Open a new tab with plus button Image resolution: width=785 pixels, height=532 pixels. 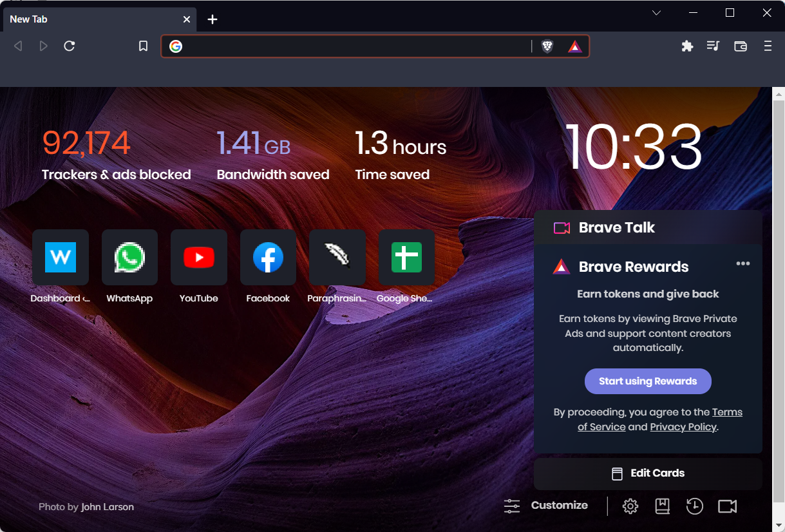coord(213,19)
